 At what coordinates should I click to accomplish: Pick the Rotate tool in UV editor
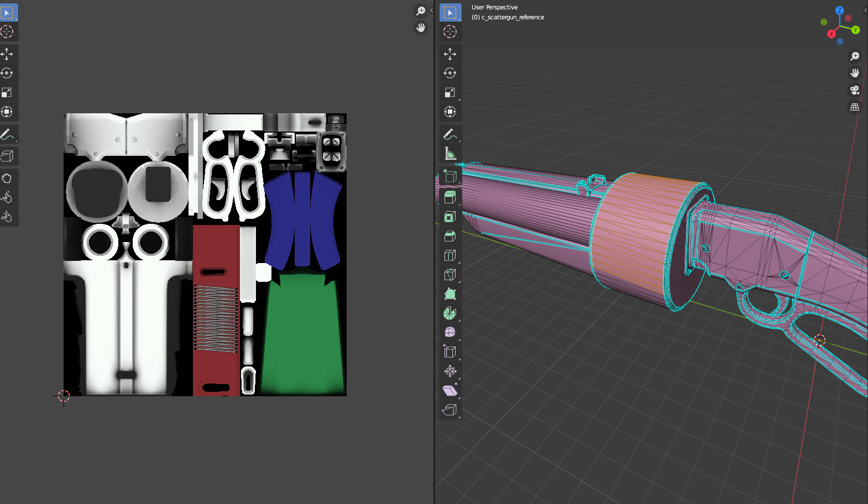tap(8, 73)
